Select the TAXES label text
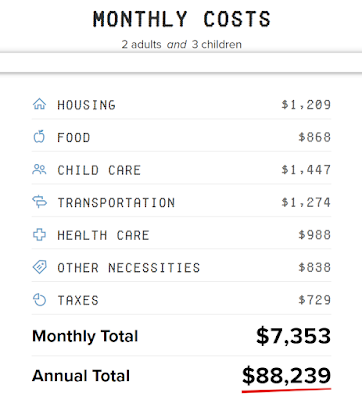 click(x=78, y=300)
